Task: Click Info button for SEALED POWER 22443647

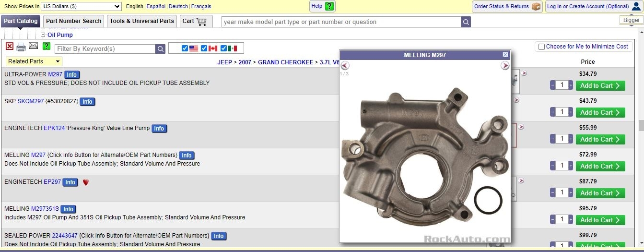Action: (219, 236)
